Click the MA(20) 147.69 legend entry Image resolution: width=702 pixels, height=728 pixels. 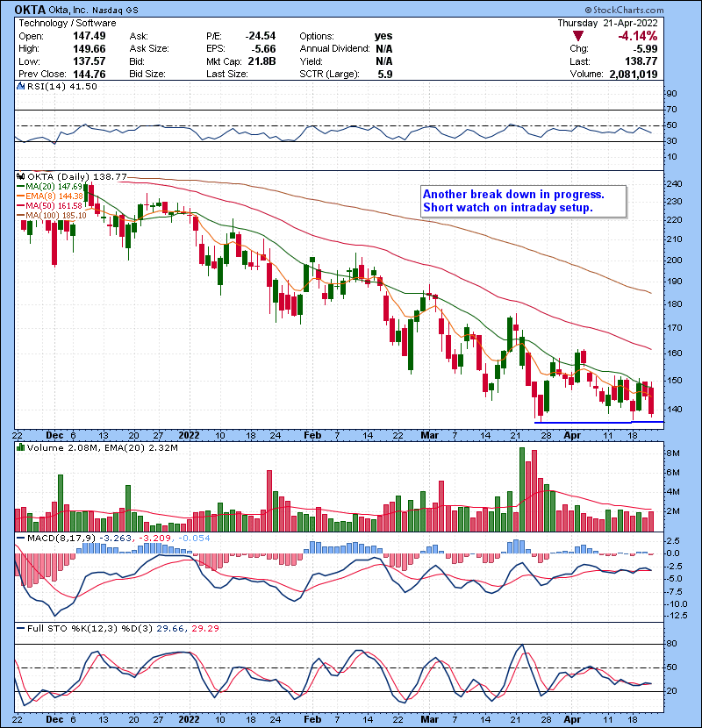tap(50, 186)
